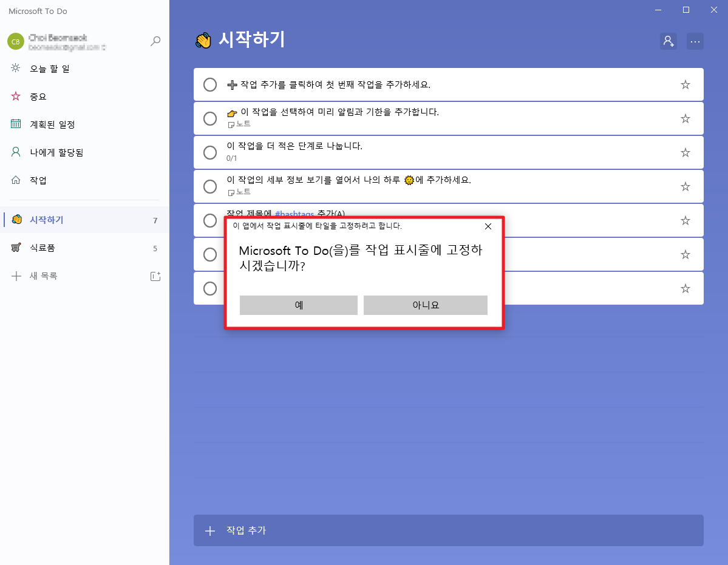Click 예 to pin to taskbar

(299, 305)
